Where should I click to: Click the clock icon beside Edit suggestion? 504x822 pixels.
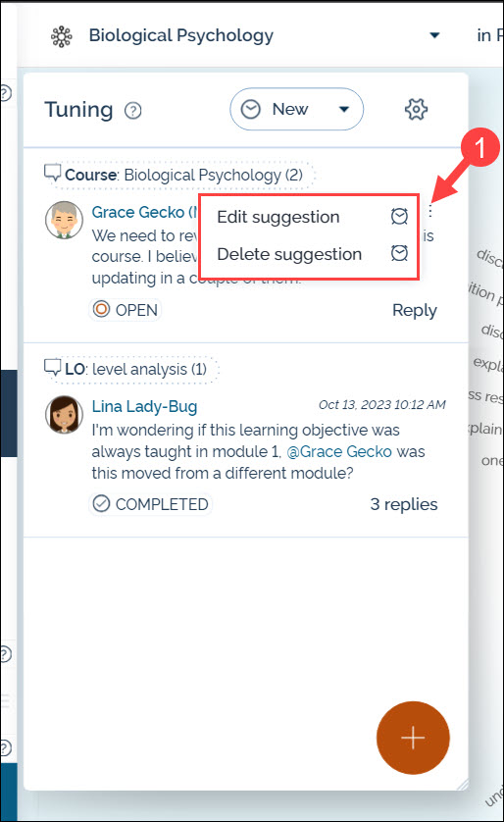click(399, 216)
